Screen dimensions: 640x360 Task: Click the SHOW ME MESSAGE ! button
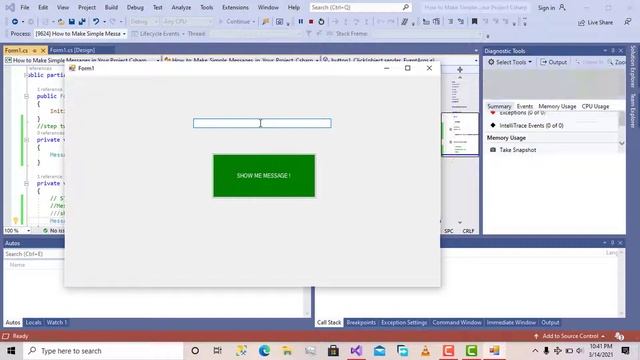coord(264,176)
